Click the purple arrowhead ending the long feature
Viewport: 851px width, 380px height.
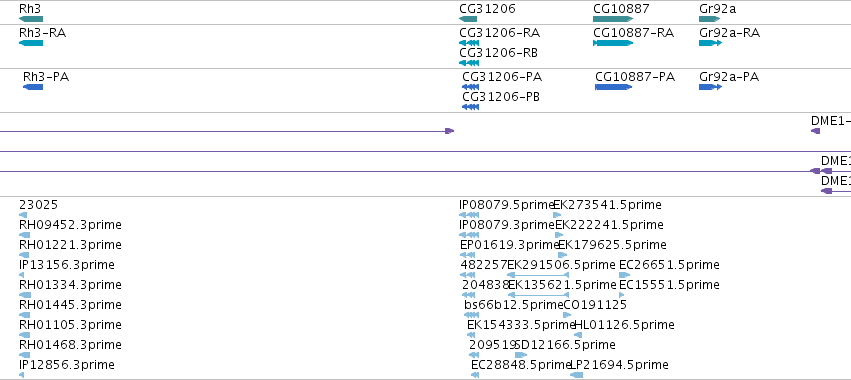pos(449,131)
